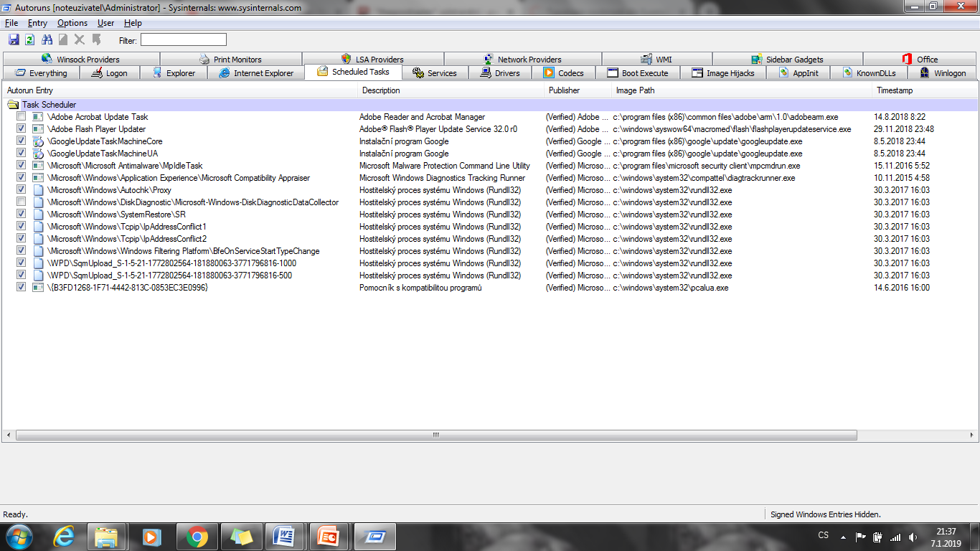The height and width of the screenshot is (551, 980).
Task: Focus the Filter text box
Action: (183, 39)
